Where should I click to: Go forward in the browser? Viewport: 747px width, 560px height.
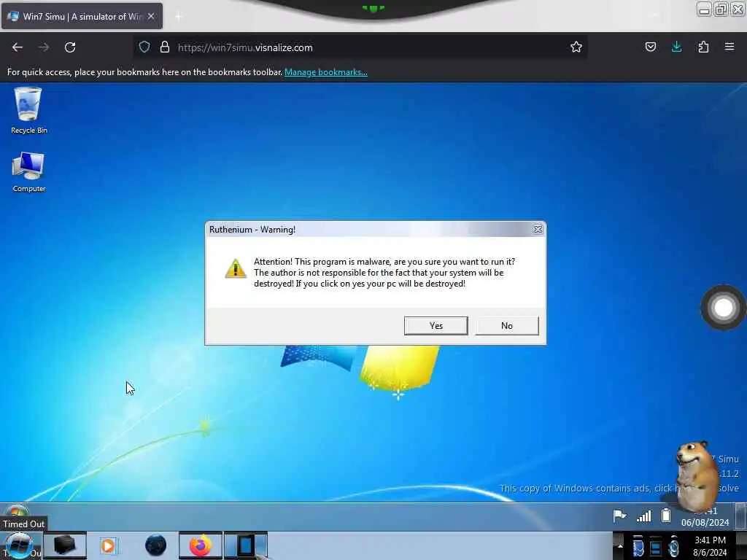44,47
